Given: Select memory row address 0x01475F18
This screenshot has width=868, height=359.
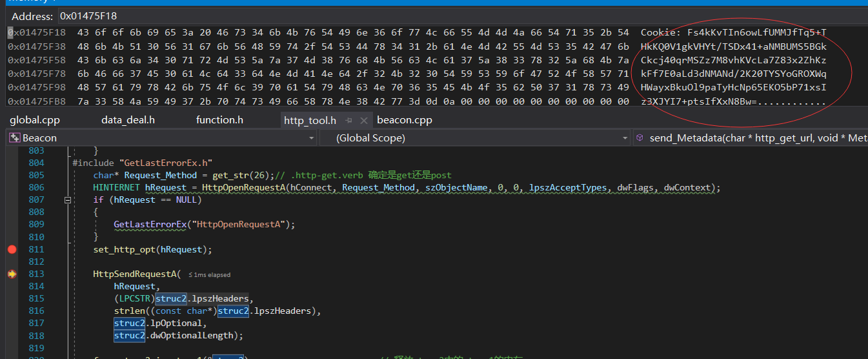Looking at the screenshot, I should point(37,32).
